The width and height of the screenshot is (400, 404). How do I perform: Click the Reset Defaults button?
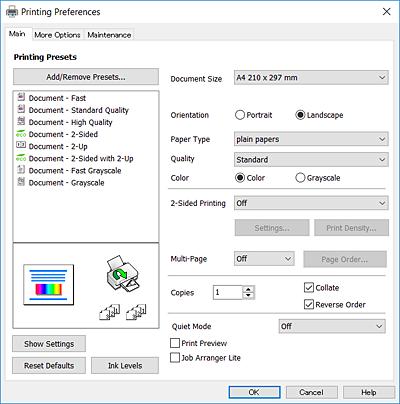49,366
